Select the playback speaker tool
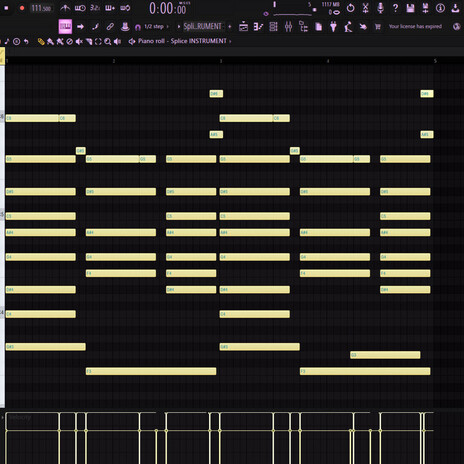 pos(117,41)
